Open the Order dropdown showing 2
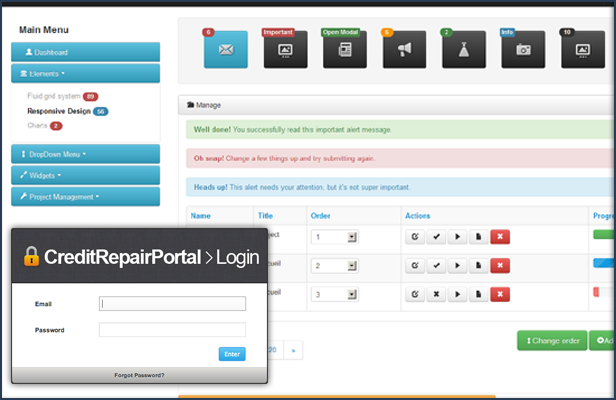616x400 pixels. (x=334, y=266)
